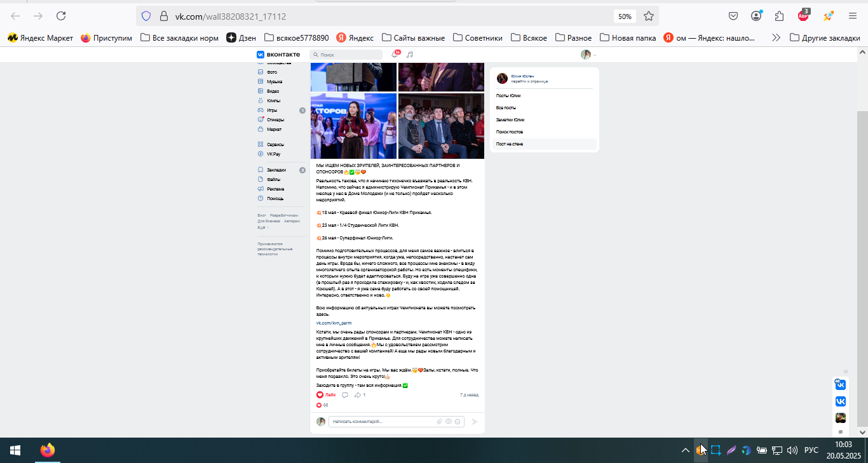Click the comment bubble icon under the post

(345, 395)
